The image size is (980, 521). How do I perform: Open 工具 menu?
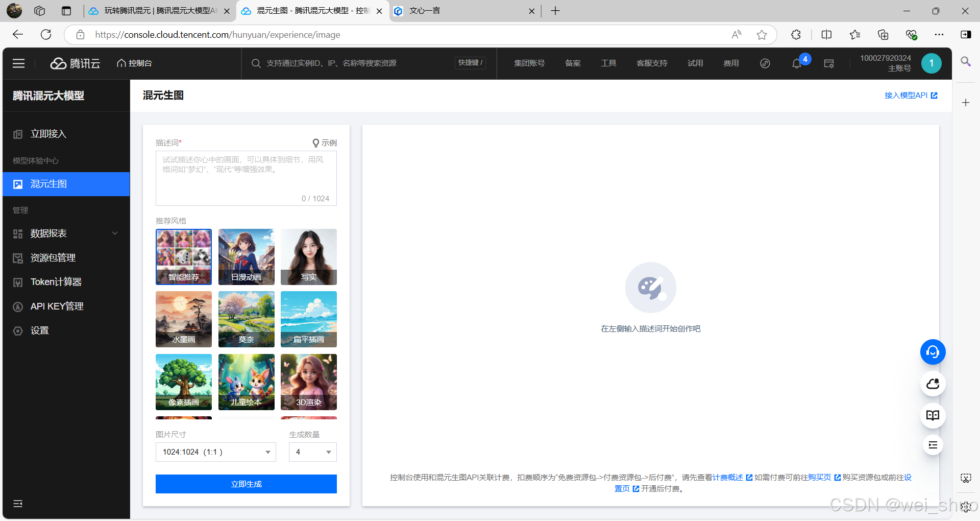pos(608,63)
